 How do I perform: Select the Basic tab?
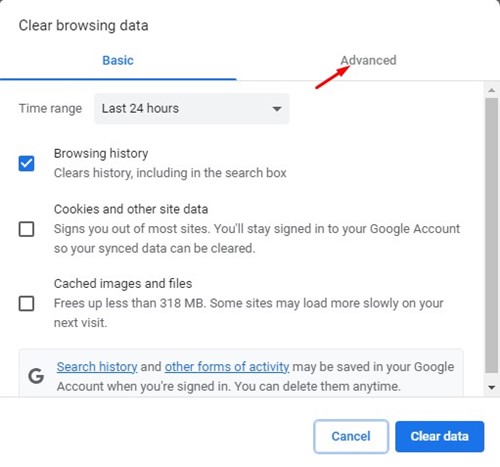(x=118, y=60)
